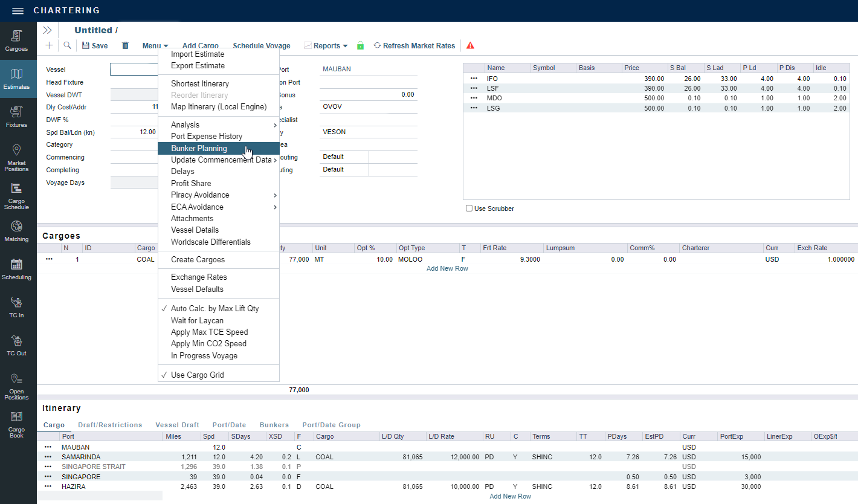858x504 pixels.
Task: Click Add New Row under Itinerary
Action: pyautogui.click(x=510, y=496)
